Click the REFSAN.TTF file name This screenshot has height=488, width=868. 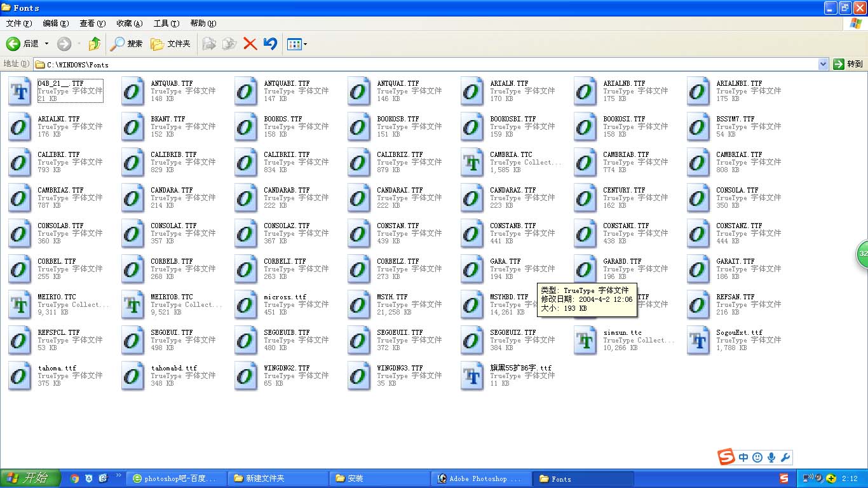(x=735, y=297)
